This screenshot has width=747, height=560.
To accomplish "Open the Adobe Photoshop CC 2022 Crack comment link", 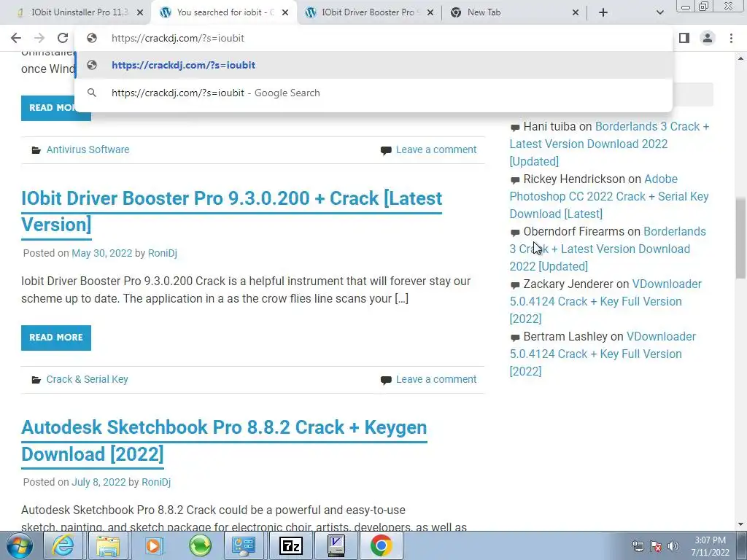I will pyautogui.click(x=609, y=196).
